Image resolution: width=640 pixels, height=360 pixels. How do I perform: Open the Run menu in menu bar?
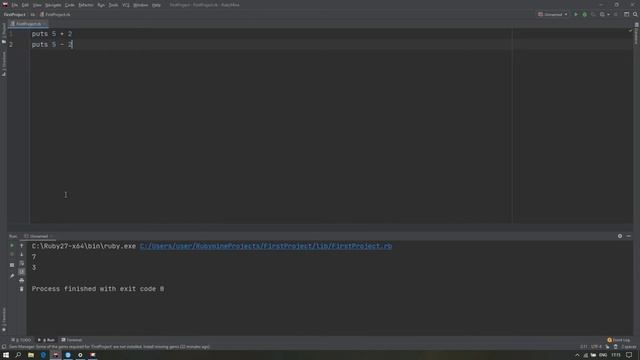click(x=101, y=5)
